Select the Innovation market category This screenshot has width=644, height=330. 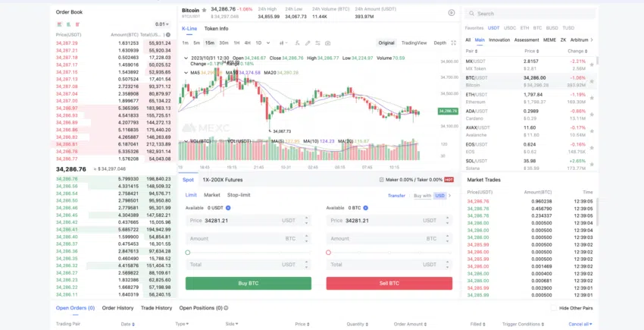click(x=499, y=40)
